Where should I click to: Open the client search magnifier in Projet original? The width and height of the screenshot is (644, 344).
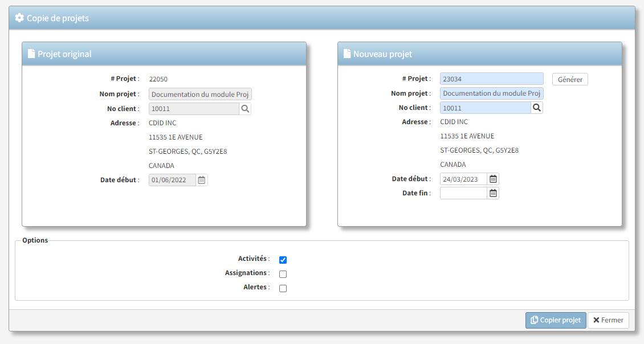tap(244, 108)
